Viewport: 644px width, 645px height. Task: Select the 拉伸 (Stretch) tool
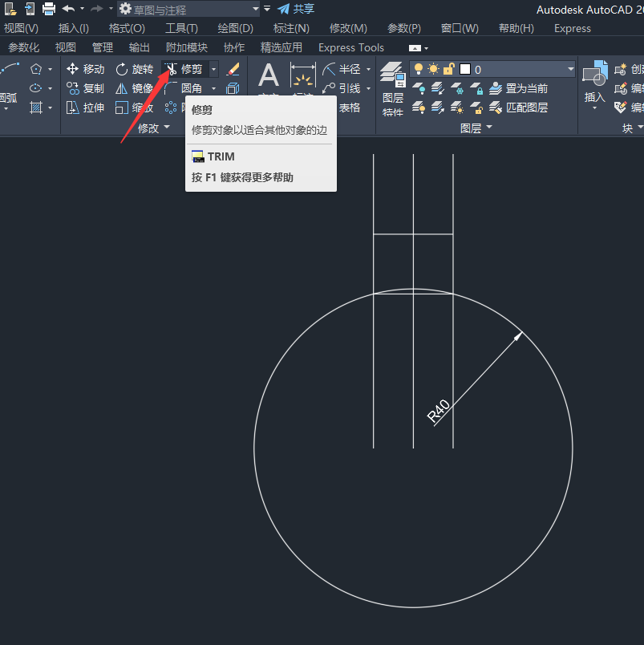point(86,107)
